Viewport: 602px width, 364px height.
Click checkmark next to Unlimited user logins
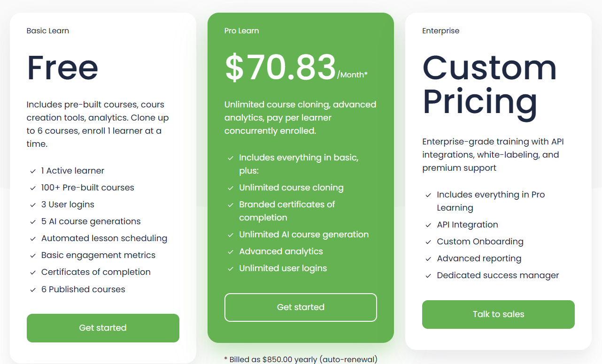click(231, 269)
